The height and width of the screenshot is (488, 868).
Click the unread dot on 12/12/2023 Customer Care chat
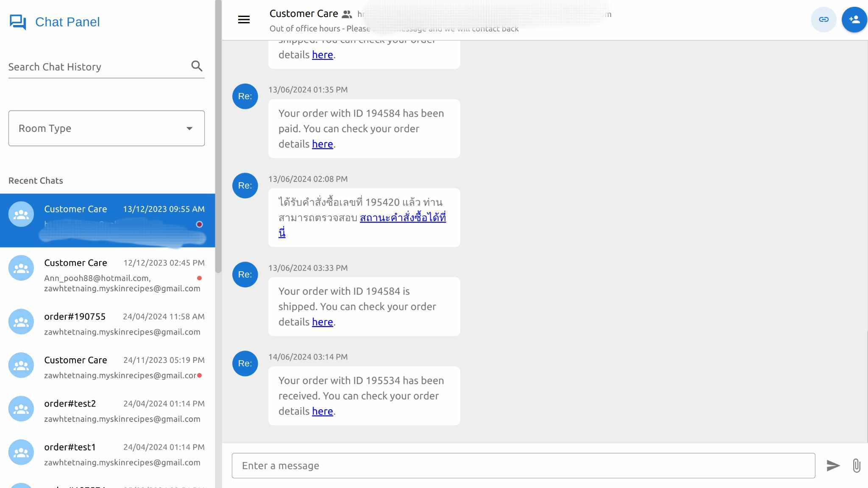pos(200,278)
